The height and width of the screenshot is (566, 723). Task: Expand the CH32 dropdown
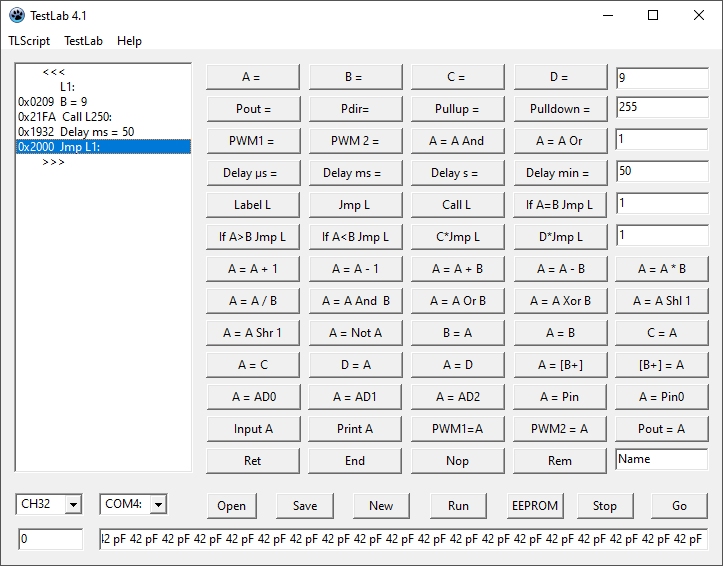pyautogui.click(x=72, y=505)
